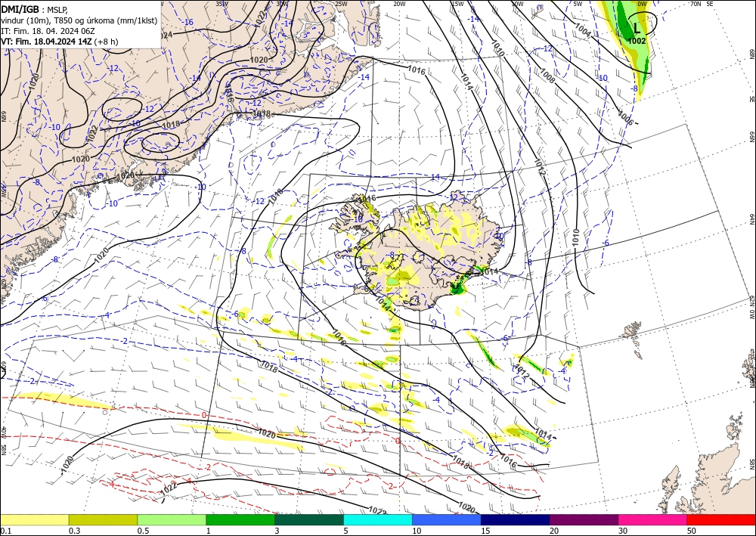Select the dark green 3–5 mm swatch
The height and width of the screenshot is (536, 756).
(309, 519)
